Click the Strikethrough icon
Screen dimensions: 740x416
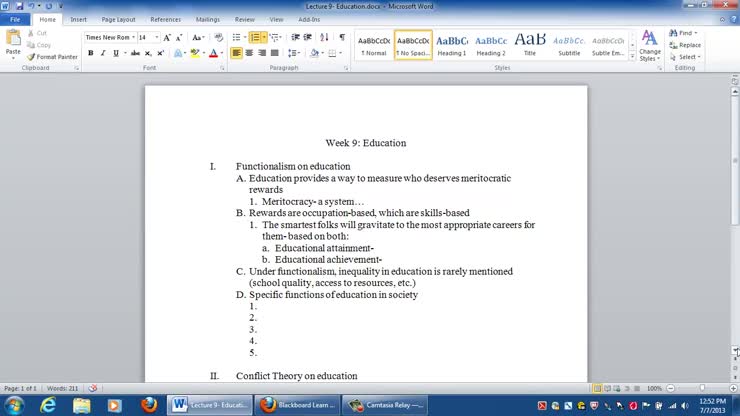coord(135,53)
